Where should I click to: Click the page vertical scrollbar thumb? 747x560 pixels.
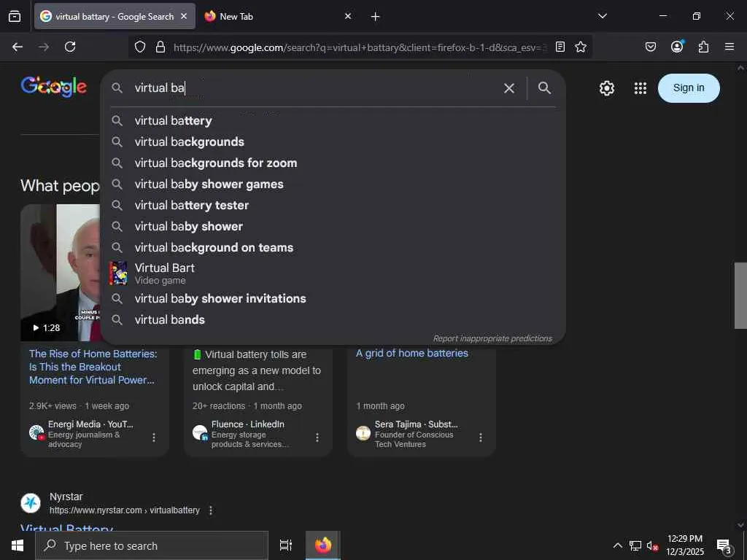pyautogui.click(x=740, y=295)
